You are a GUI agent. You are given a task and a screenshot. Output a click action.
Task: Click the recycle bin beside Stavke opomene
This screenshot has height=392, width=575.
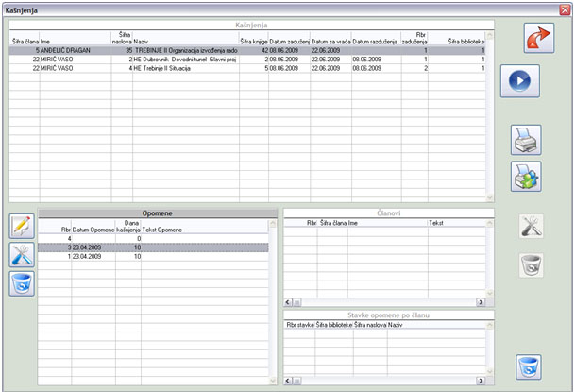point(532,366)
